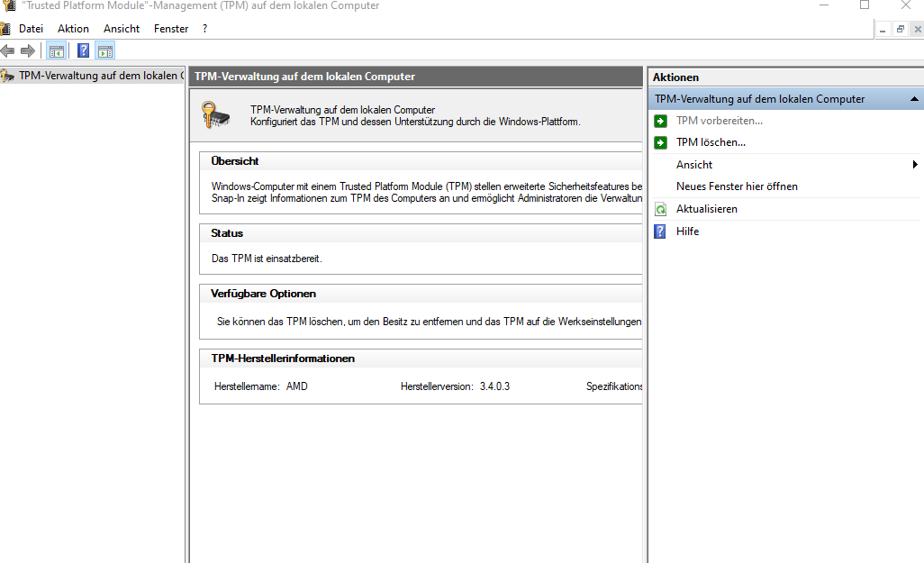
Task: Toggle the console tree pane icon
Action: (x=56, y=51)
